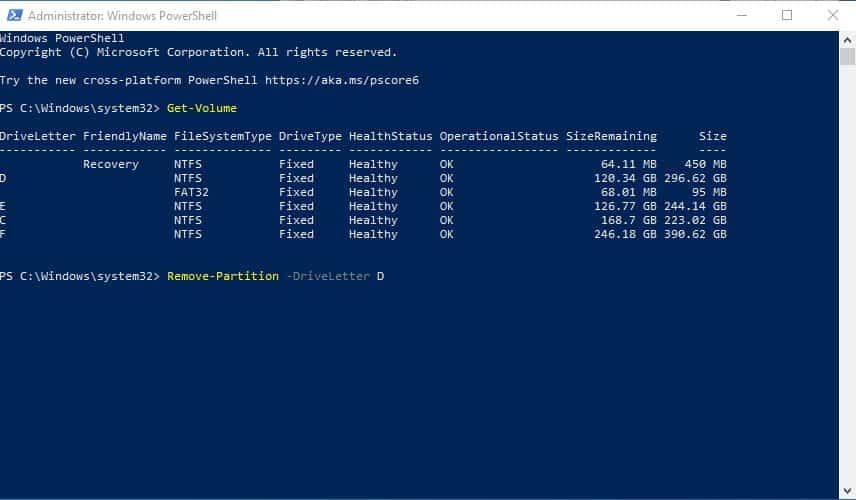Click the 296.62 GB size value

pos(695,178)
